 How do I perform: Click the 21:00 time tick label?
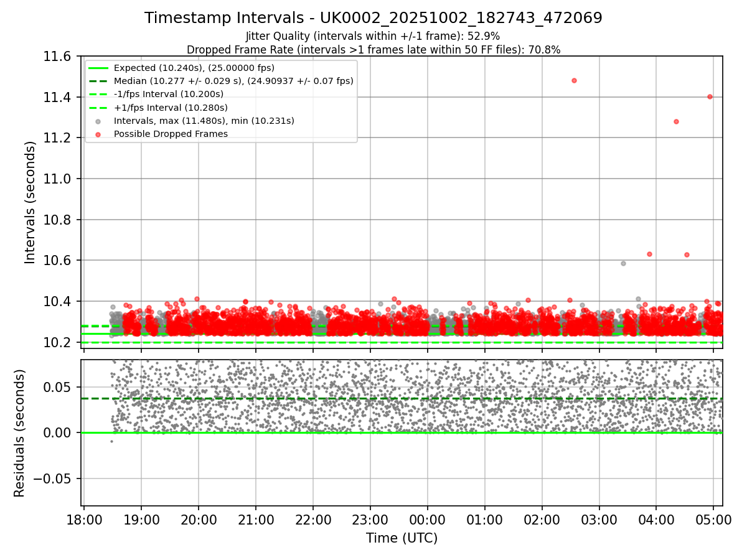click(256, 519)
